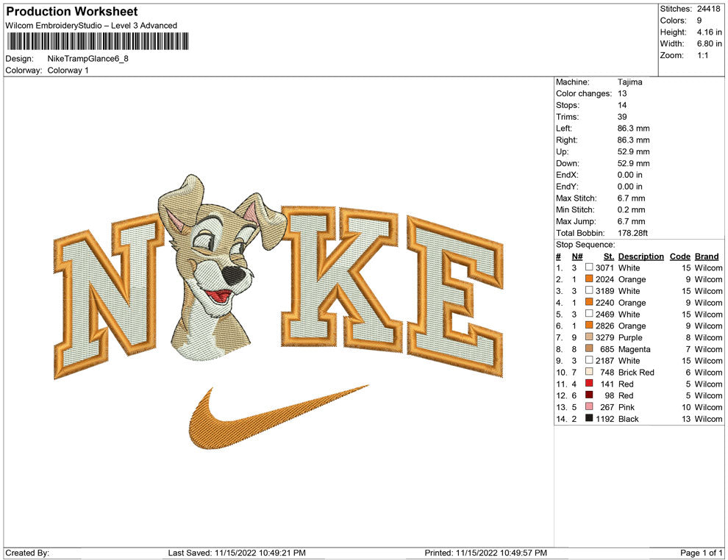Viewport: 728px width, 560px height.
Task: Click the orange Nike swoosh embroidery
Action: 278,417
